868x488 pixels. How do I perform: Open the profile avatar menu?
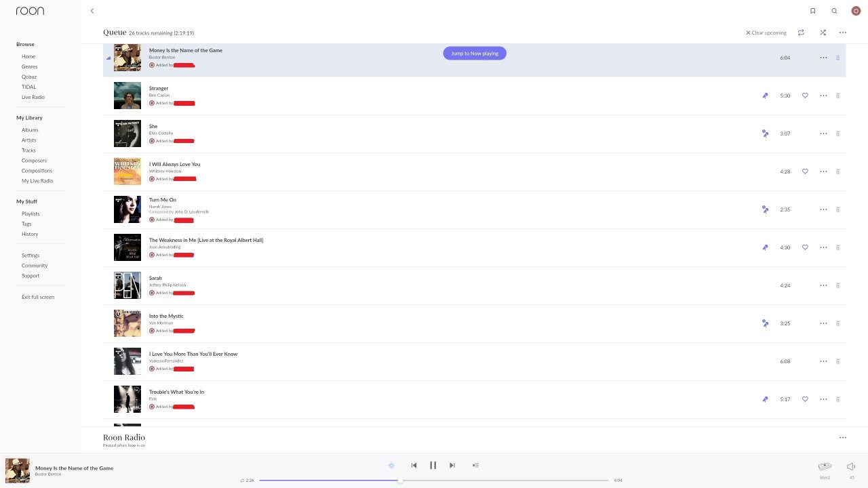click(856, 11)
